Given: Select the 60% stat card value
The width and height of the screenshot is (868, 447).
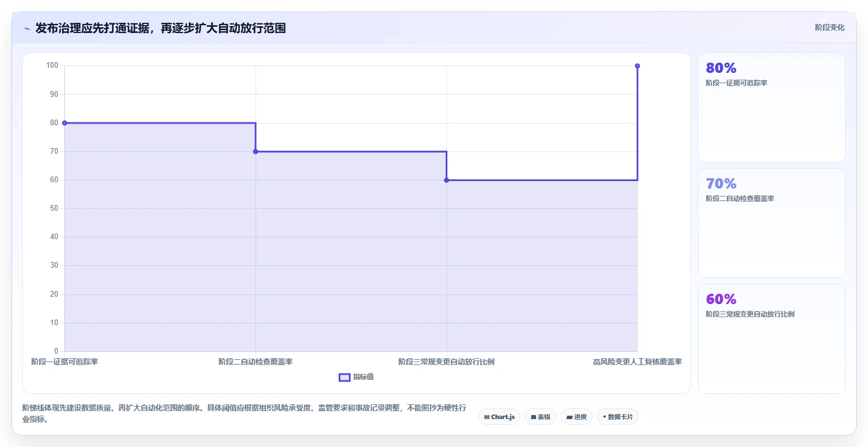Looking at the screenshot, I should (721, 299).
